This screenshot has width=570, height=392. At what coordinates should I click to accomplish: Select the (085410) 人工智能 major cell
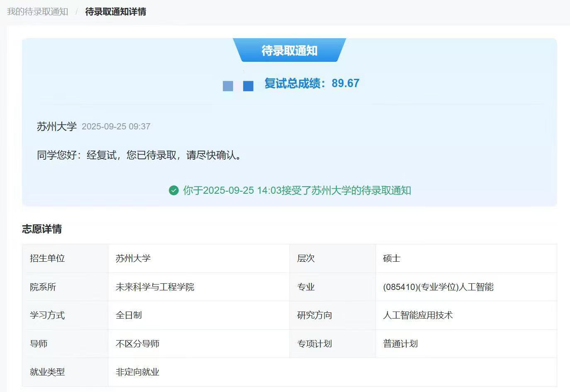pos(438,287)
